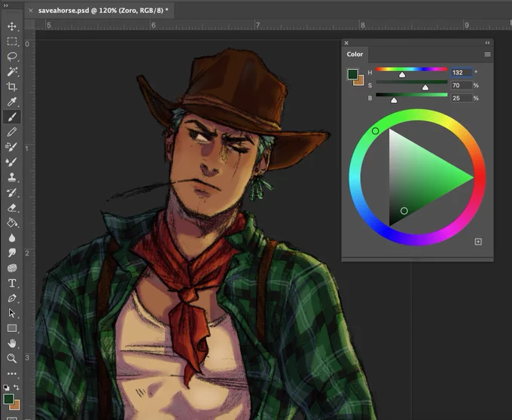Click toolbar foreground dark green swatch
Viewport: 512px width, 420px height.
(x=8, y=399)
